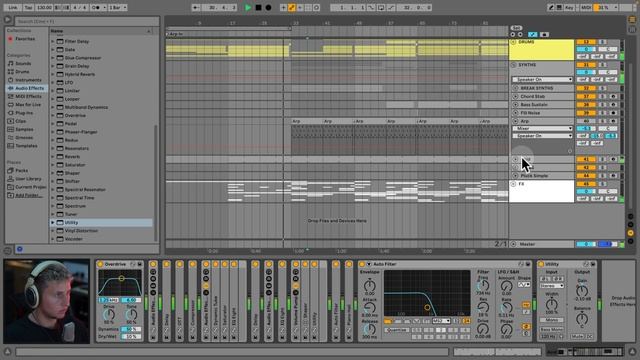
Task: Click the Tap tempo button
Action: [28, 7]
